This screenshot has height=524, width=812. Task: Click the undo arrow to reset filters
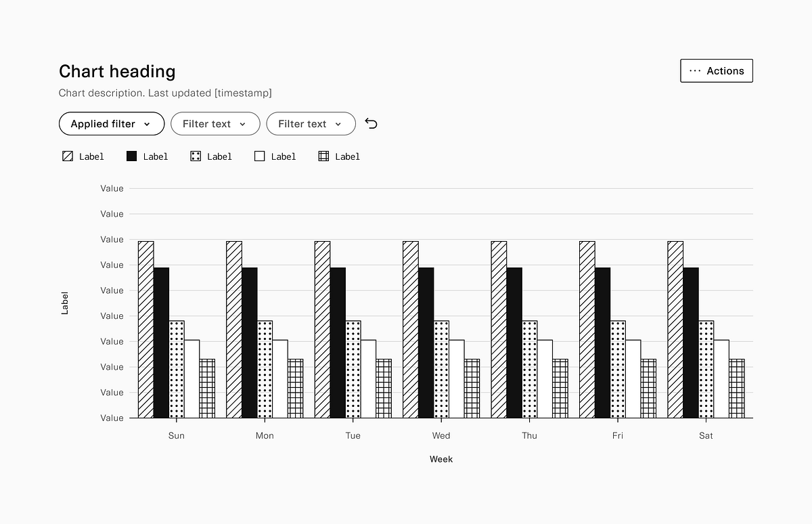(x=371, y=123)
